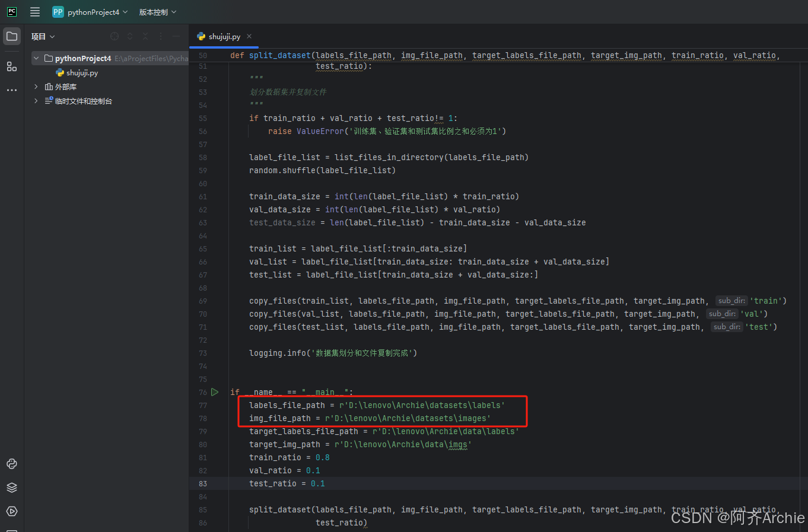808x532 pixels.
Task: Switch to the shujuji.py editor tab
Action: [x=224, y=36]
